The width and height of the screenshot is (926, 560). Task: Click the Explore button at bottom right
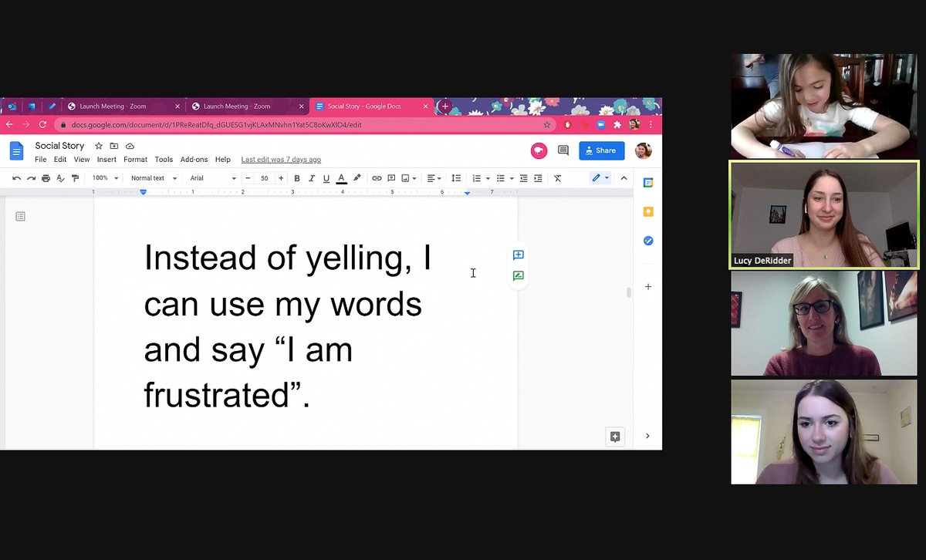point(615,437)
